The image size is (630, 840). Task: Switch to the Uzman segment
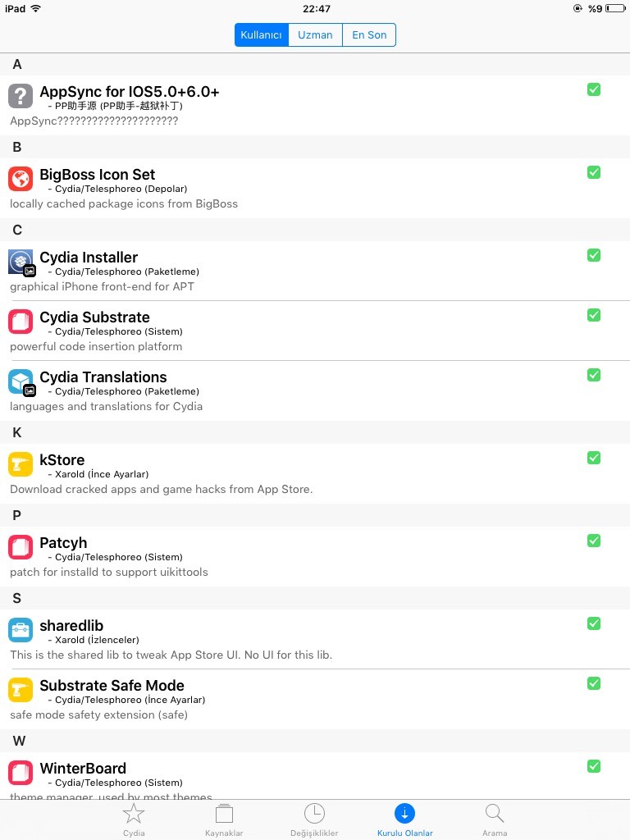pos(315,34)
